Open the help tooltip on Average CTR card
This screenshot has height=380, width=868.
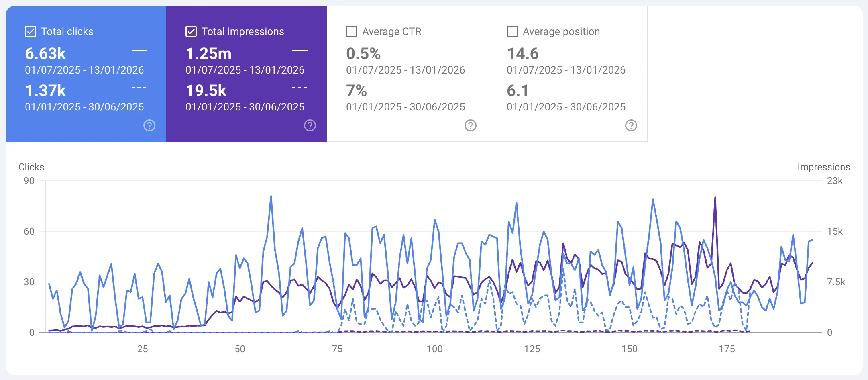(x=470, y=125)
